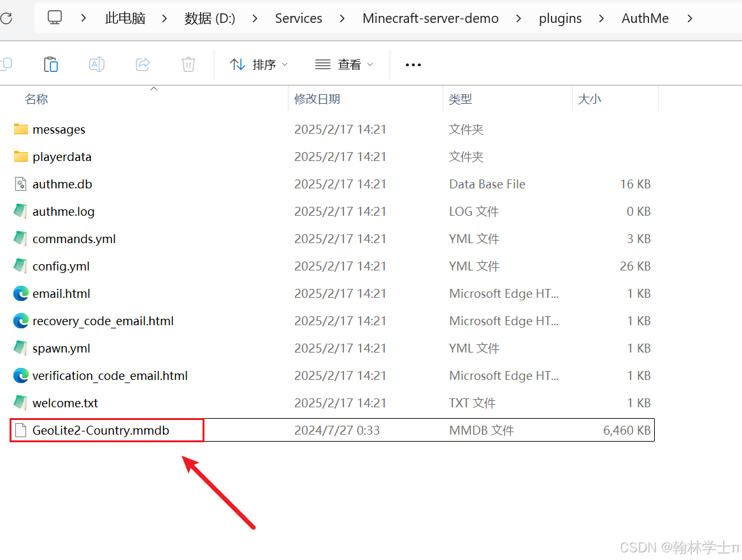Screen dimensions: 742x560
Task: Select the commands.yml file name
Action: coord(74,239)
